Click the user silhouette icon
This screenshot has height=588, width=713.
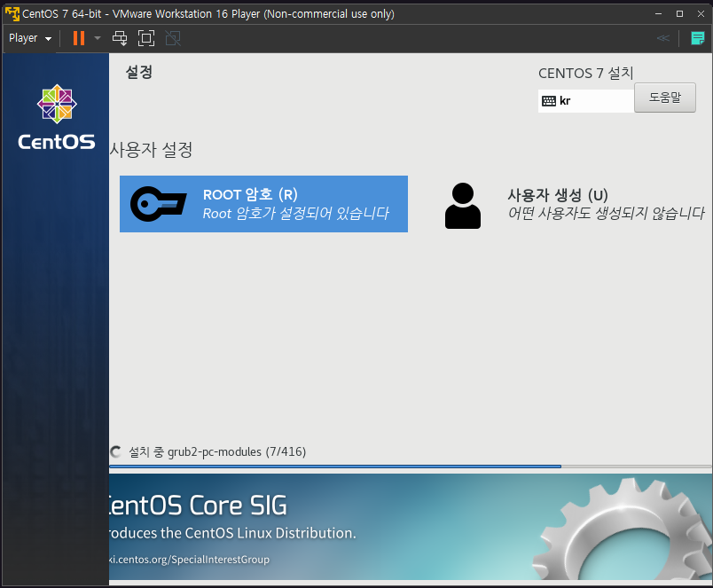point(462,206)
